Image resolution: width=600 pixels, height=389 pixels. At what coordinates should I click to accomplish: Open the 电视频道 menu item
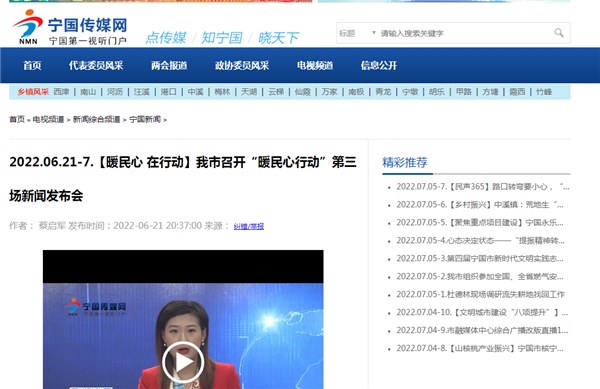[315, 65]
